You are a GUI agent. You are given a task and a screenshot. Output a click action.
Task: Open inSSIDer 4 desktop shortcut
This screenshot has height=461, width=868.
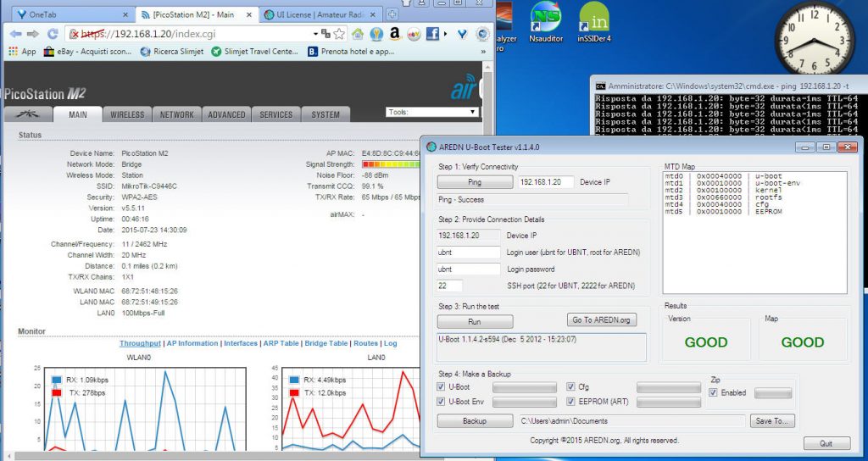tap(594, 23)
